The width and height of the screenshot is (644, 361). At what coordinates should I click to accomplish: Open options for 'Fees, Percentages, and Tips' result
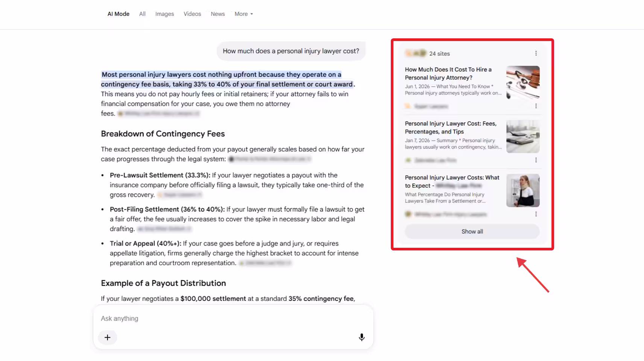point(536,160)
